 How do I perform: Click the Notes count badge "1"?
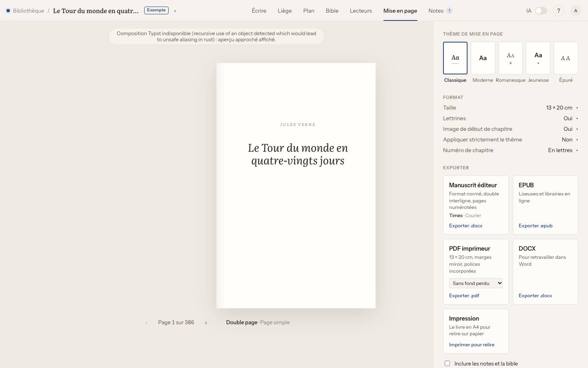click(x=449, y=11)
